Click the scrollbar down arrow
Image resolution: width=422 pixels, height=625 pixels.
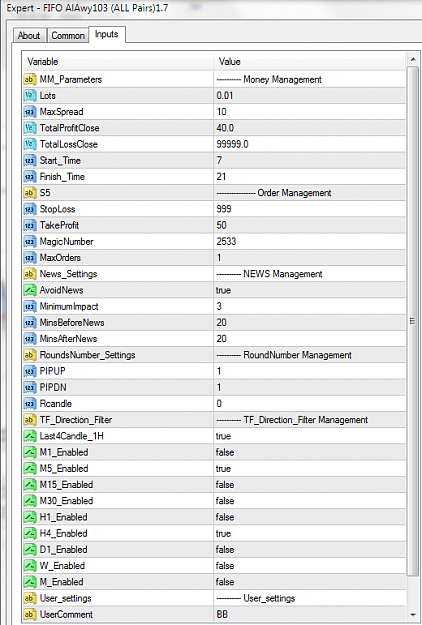click(413, 615)
